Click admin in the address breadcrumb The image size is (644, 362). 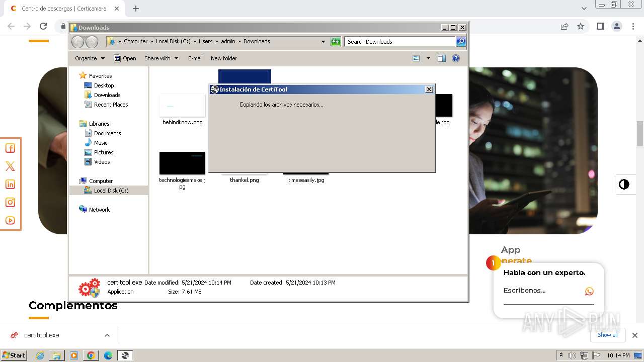(x=228, y=41)
